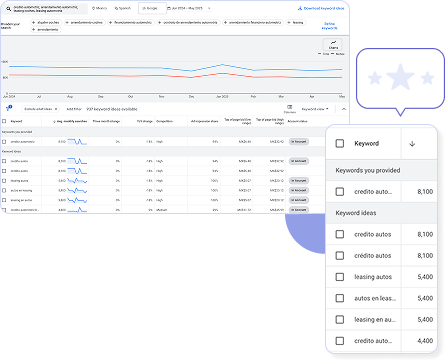This screenshot has width=446, height=362.
Task: Click the red legend swatch in the chart
Action: coord(333,54)
